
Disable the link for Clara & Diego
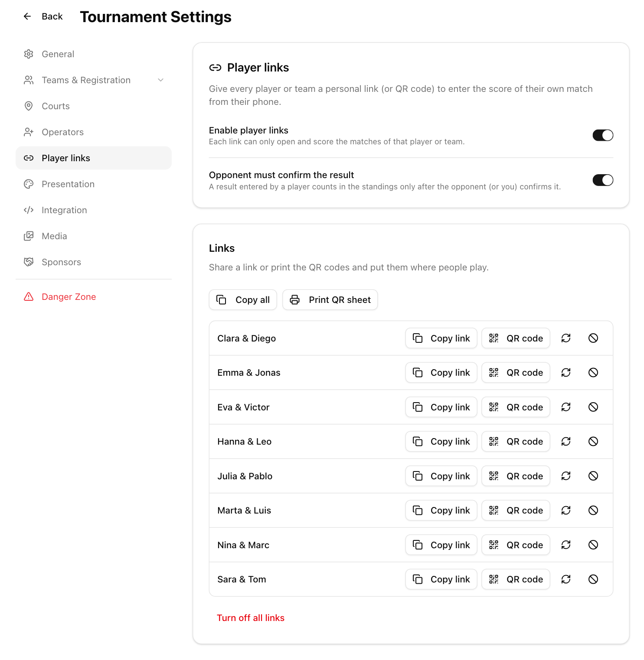[593, 338]
